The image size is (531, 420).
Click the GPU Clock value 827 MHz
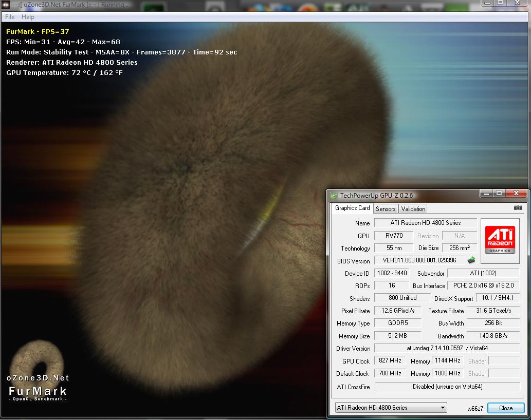pyautogui.click(x=390, y=360)
